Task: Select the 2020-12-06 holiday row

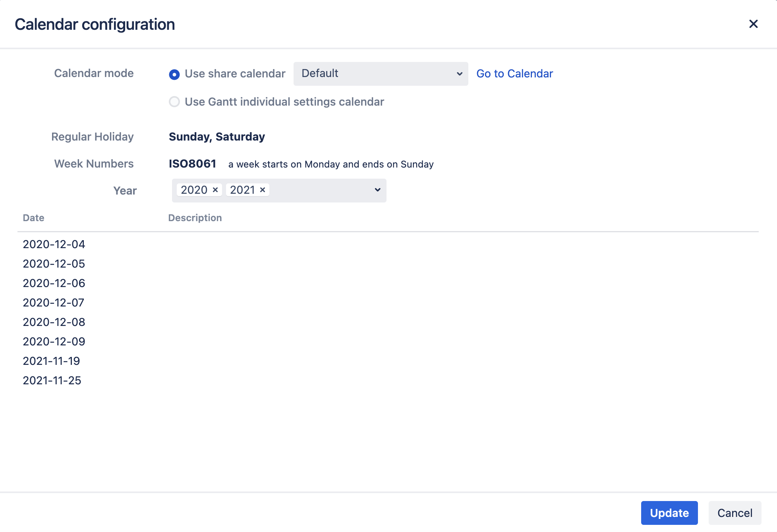Action: point(54,283)
